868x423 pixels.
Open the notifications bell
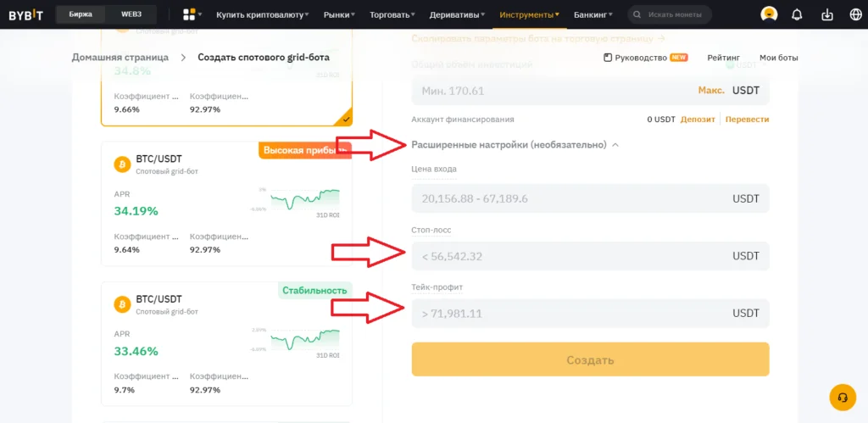[797, 14]
